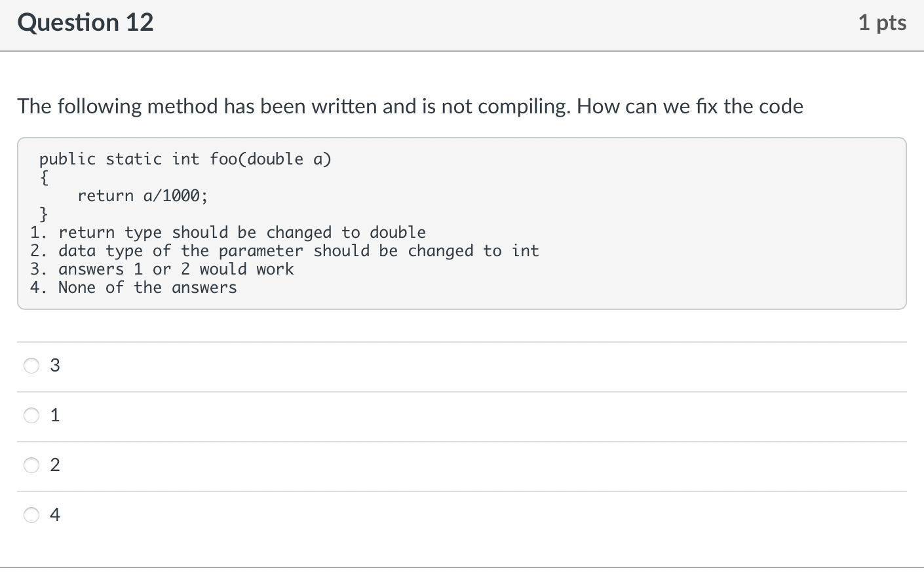Click the answer label number 4
Image resolution: width=924 pixels, height=574 pixels.
(x=55, y=515)
